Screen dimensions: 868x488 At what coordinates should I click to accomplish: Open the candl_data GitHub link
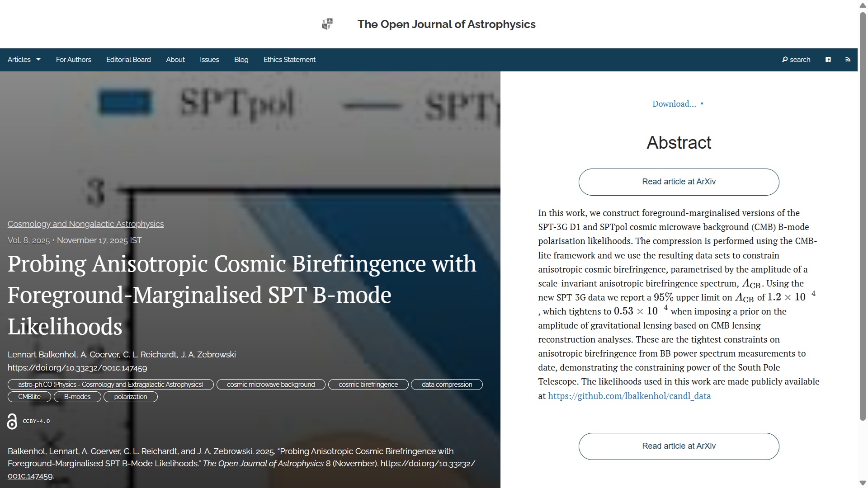(629, 396)
